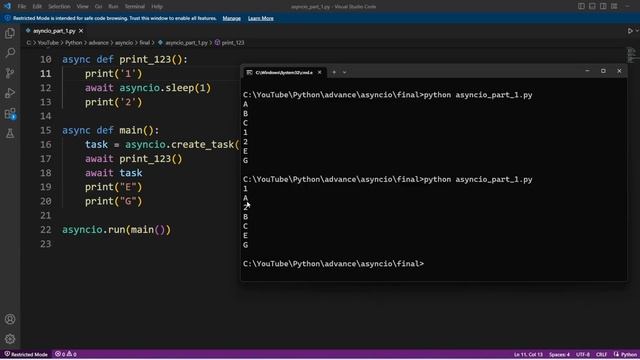Viewport: 640px width, 360px height.
Task: Open the Edit menu
Action: pos(37,7)
